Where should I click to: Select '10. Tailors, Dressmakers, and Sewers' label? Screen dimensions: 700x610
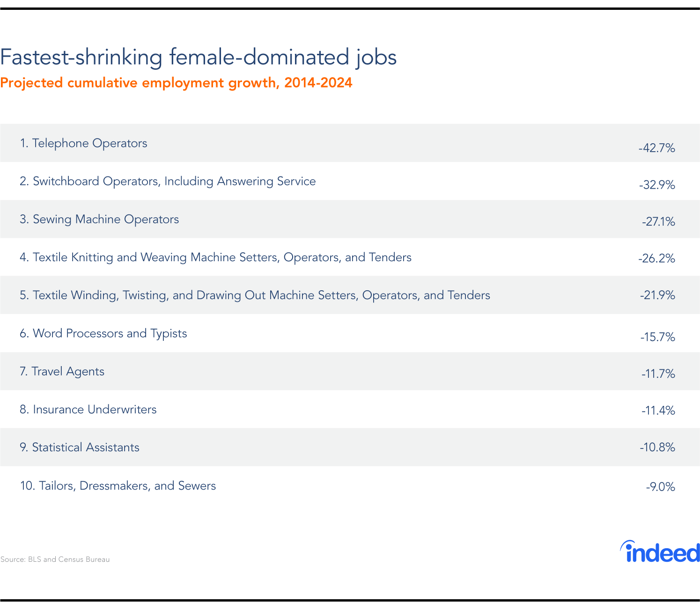(x=118, y=486)
